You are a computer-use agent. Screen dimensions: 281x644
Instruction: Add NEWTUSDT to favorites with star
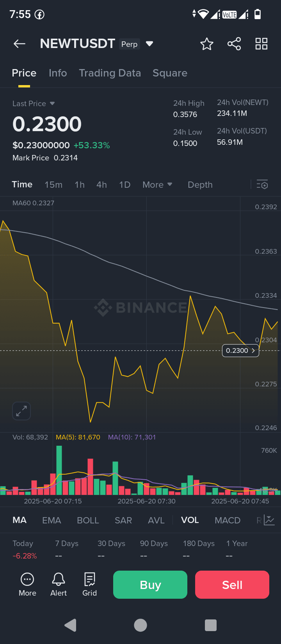(x=206, y=44)
